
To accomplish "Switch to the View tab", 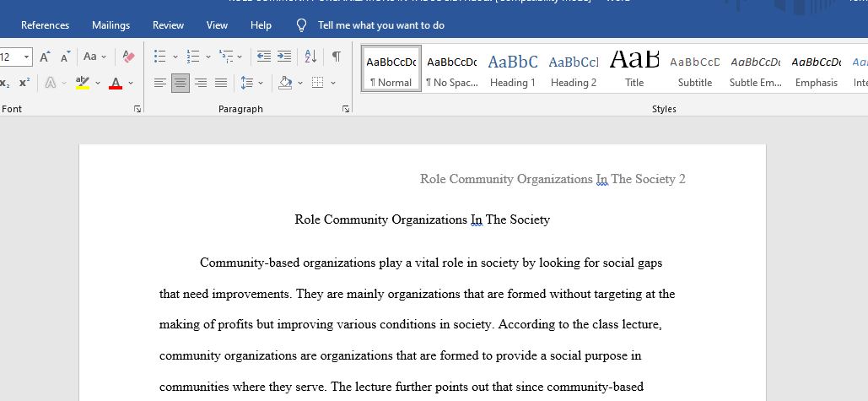I will [217, 25].
